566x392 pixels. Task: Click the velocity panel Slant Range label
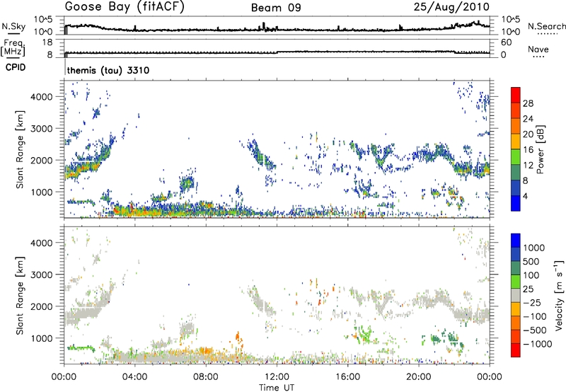pos(20,296)
